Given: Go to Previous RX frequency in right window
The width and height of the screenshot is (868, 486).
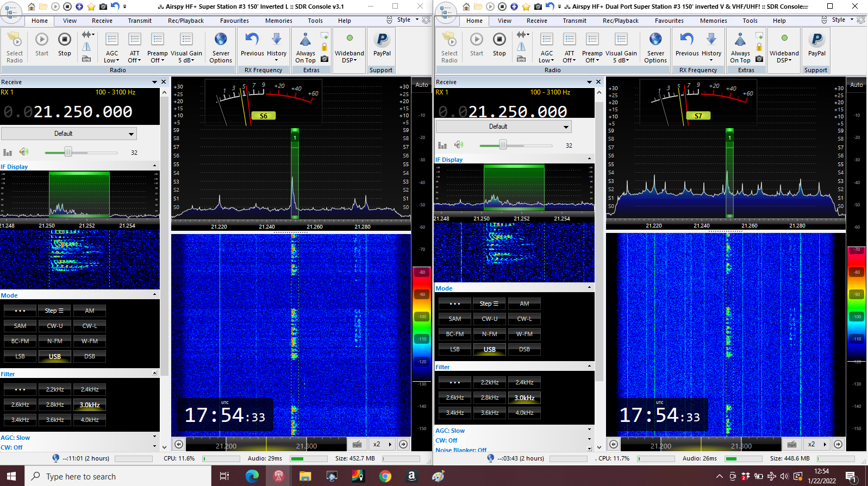Looking at the screenshot, I should (x=687, y=43).
